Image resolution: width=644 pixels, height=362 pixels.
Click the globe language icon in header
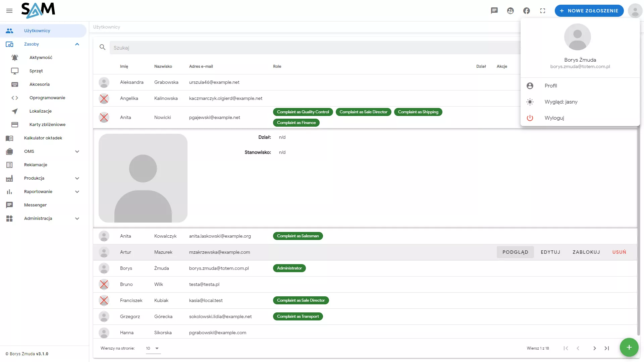coord(511,11)
